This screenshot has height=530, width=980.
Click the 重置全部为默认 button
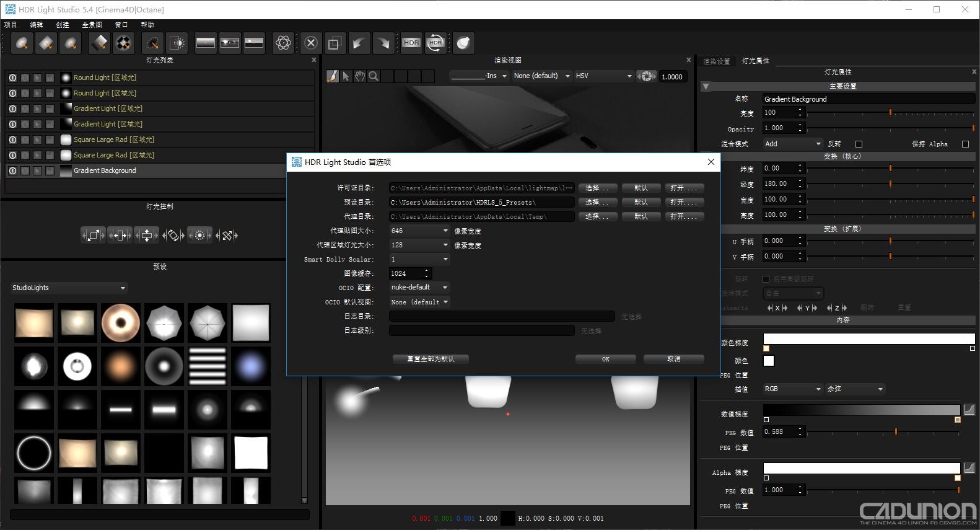[x=431, y=359]
